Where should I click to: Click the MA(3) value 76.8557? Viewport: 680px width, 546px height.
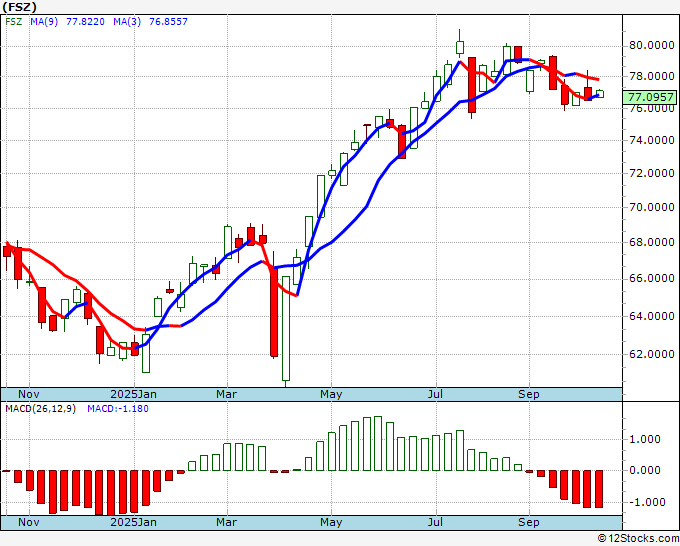pyautogui.click(x=168, y=22)
